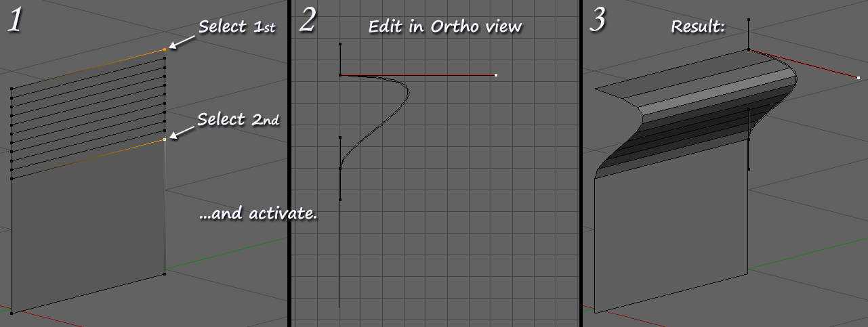
Task: Select white handle endpoint of red line in panel 2
Action: (x=496, y=75)
